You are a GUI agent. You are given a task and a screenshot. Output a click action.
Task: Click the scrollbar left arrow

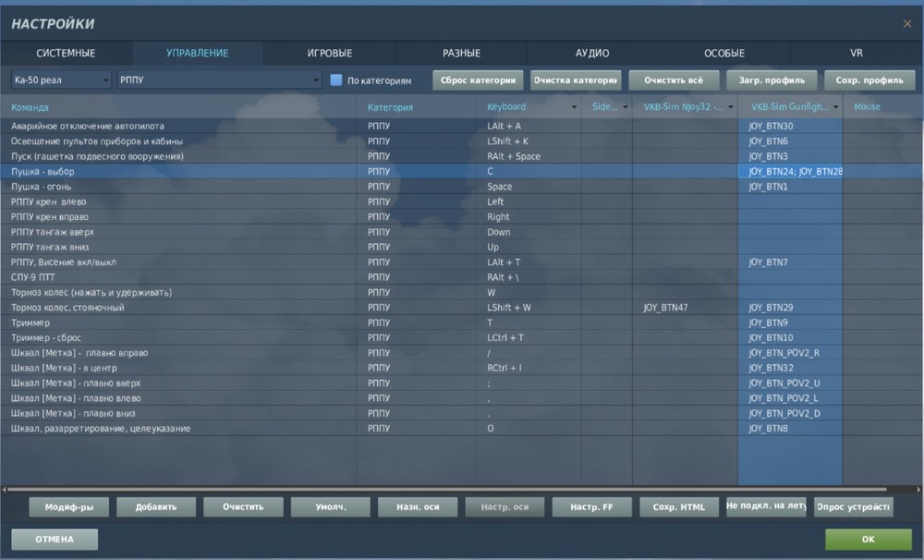[4, 489]
